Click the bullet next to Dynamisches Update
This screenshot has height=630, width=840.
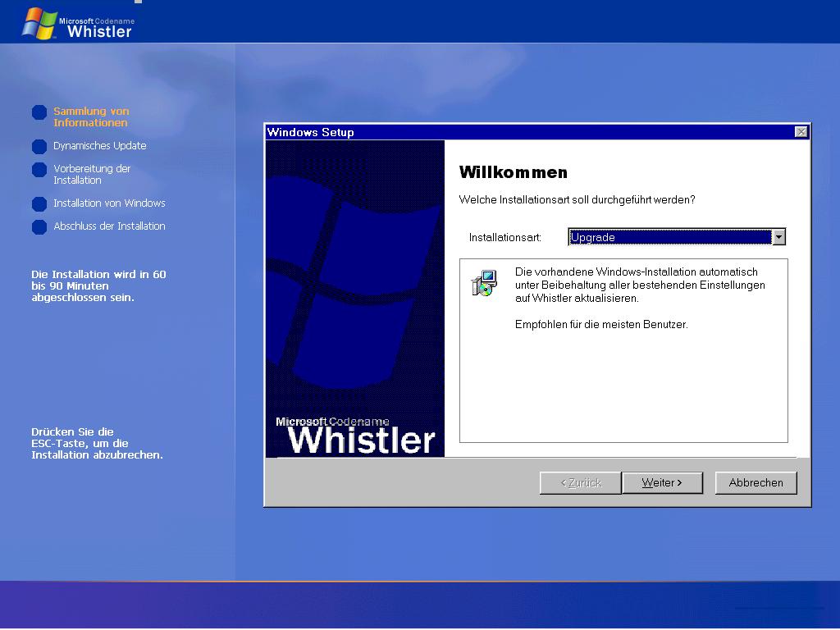point(39,146)
